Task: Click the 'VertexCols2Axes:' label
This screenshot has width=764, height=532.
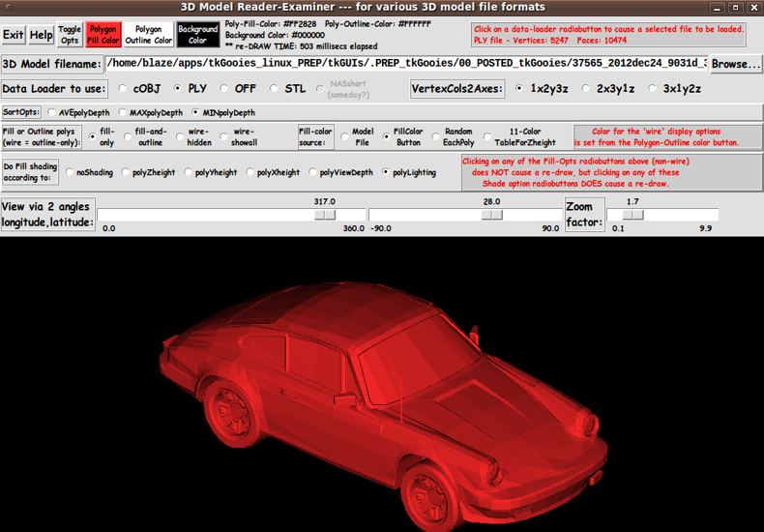Action: click(457, 89)
